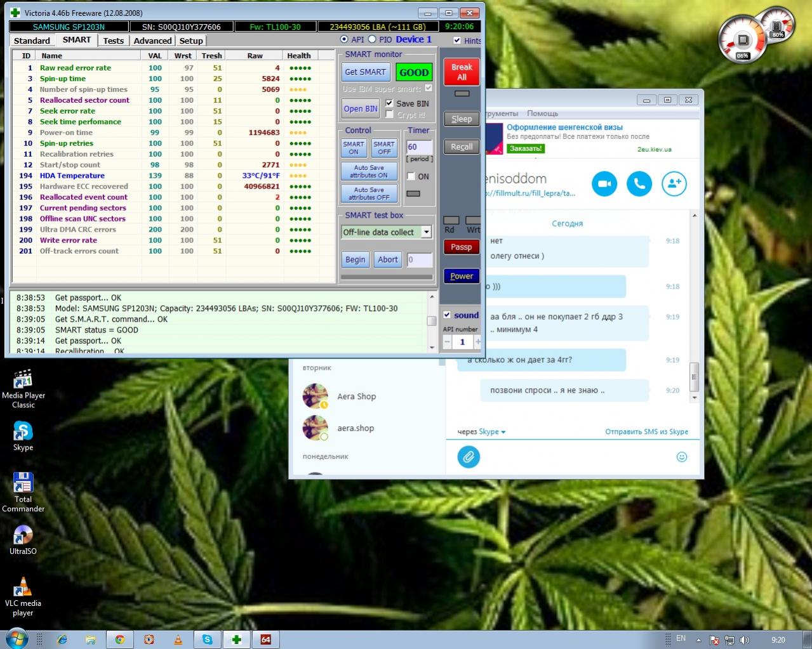Image resolution: width=812 pixels, height=649 pixels.
Task: Click the Aera Shop contact avatar
Action: tap(315, 396)
